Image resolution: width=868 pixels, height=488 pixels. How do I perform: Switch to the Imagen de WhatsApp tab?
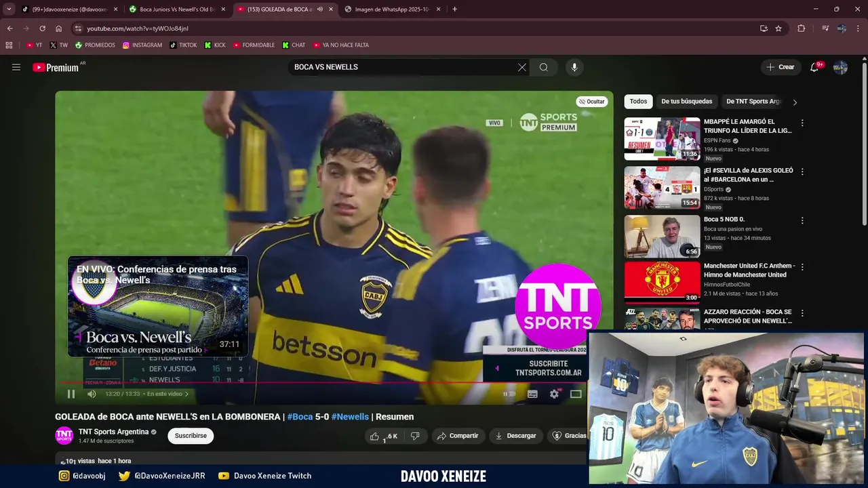[392, 9]
